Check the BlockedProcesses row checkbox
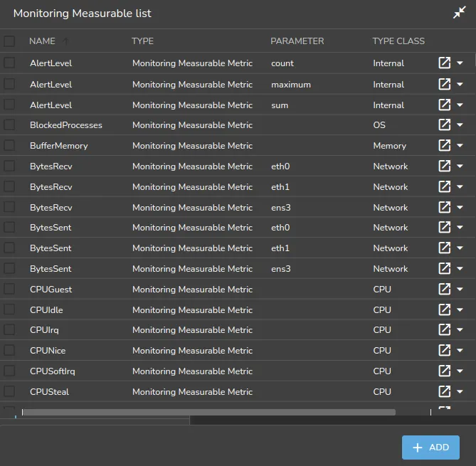 [x=9, y=125]
